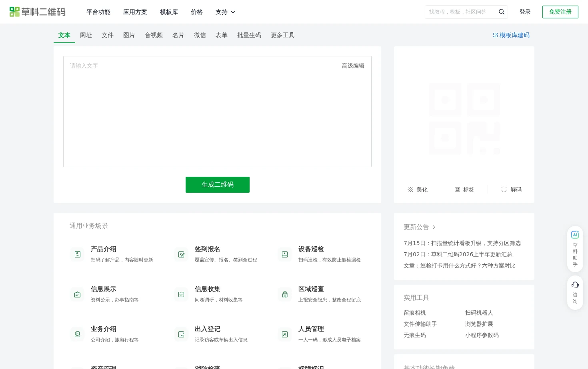Click the 产品介绍 title text
Image resolution: width=588 pixels, height=369 pixels.
tap(104, 249)
